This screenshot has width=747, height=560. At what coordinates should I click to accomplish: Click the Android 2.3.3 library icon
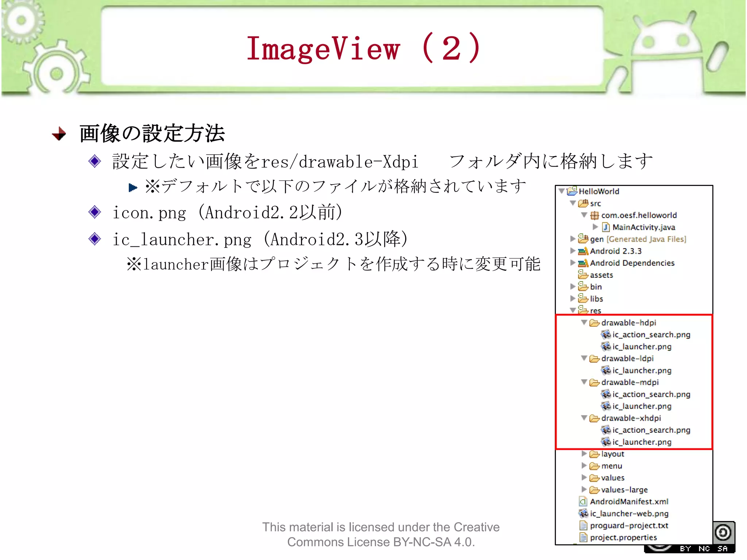point(583,251)
